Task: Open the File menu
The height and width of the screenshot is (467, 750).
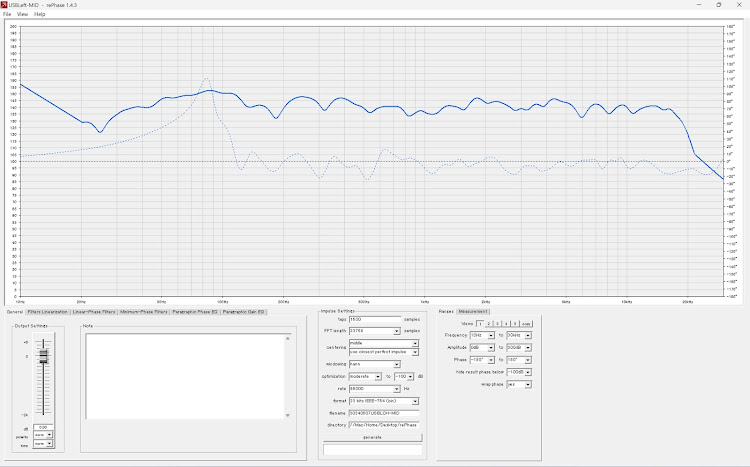Action: [7, 14]
